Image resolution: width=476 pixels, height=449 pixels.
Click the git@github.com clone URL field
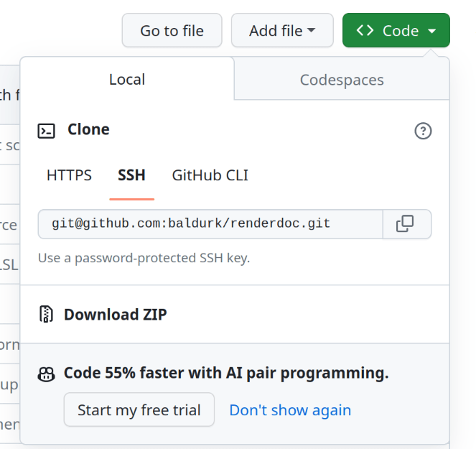[x=210, y=224]
